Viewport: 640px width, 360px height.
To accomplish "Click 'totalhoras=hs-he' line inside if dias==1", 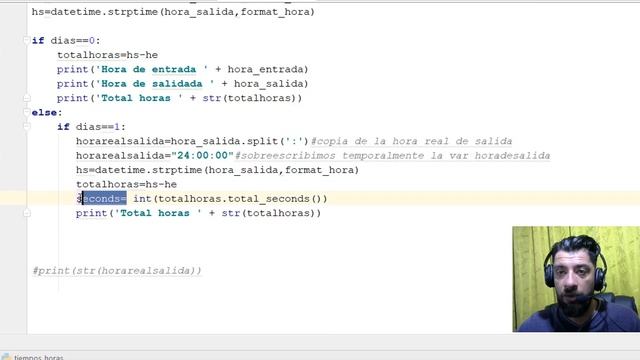I will click(x=126, y=184).
